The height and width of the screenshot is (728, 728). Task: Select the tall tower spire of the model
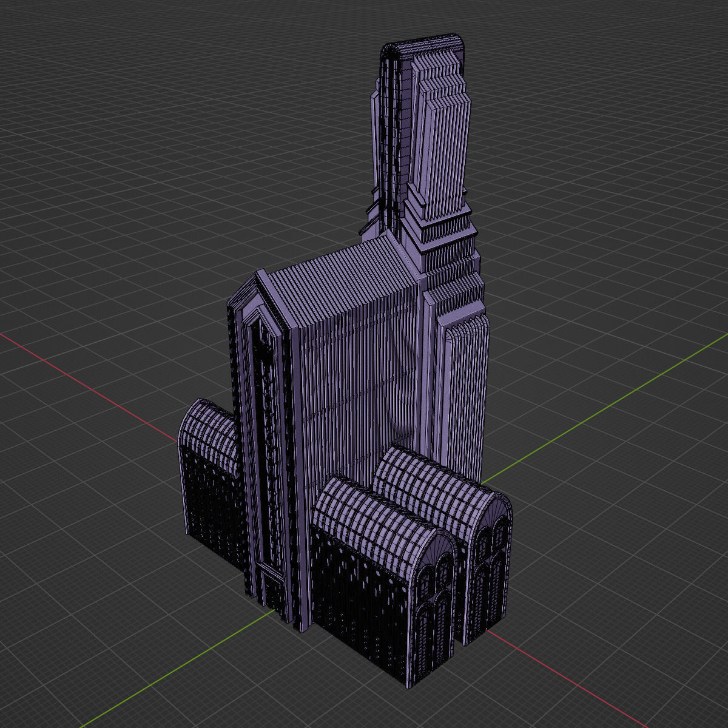click(423, 140)
